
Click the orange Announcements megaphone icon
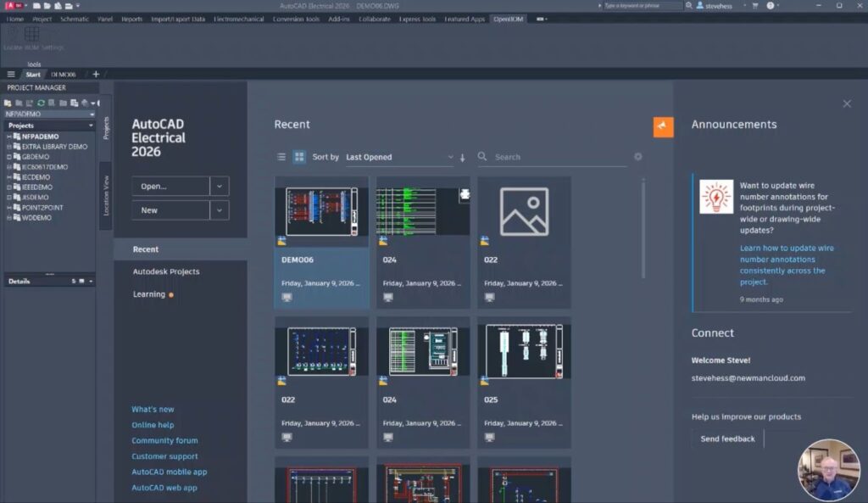coord(663,126)
